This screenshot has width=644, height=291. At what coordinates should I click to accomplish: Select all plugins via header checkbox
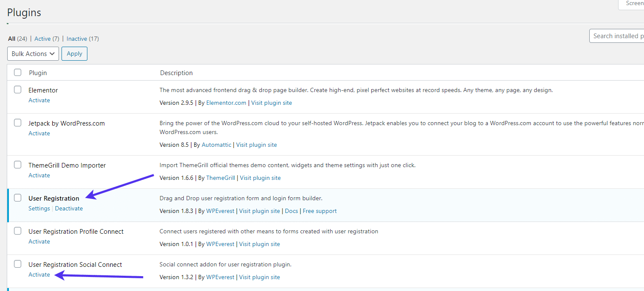17,72
